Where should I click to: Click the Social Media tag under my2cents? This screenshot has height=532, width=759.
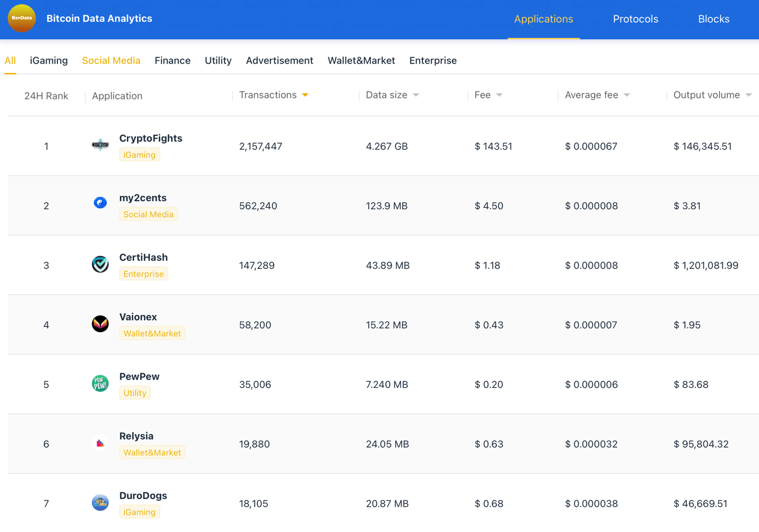[149, 215]
